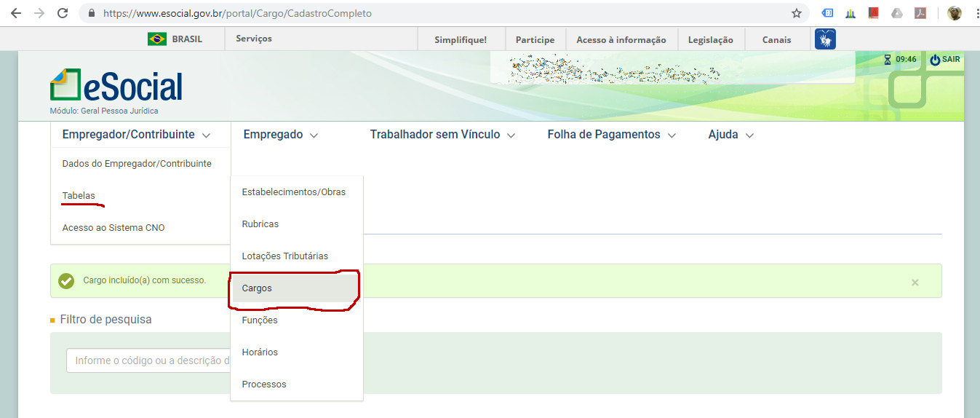Expand the Ajuda menu
The width and height of the screenshot is (980, 418).
pos(730,135)
